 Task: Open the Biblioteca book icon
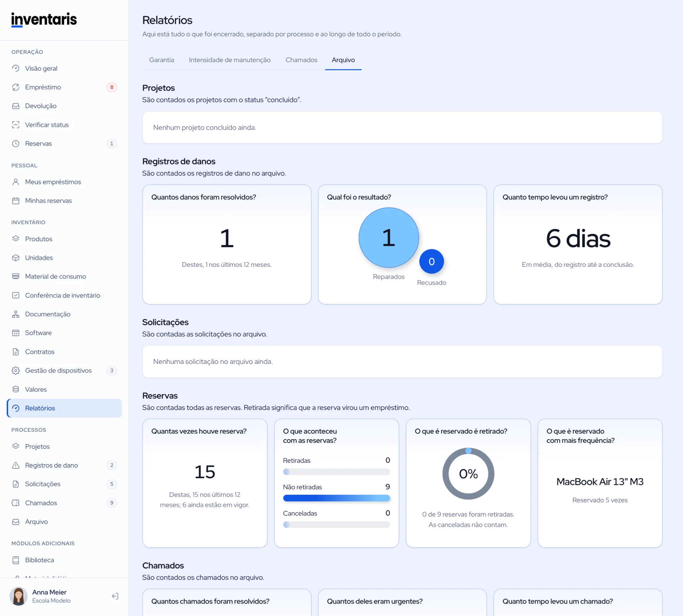pos(16,560)
